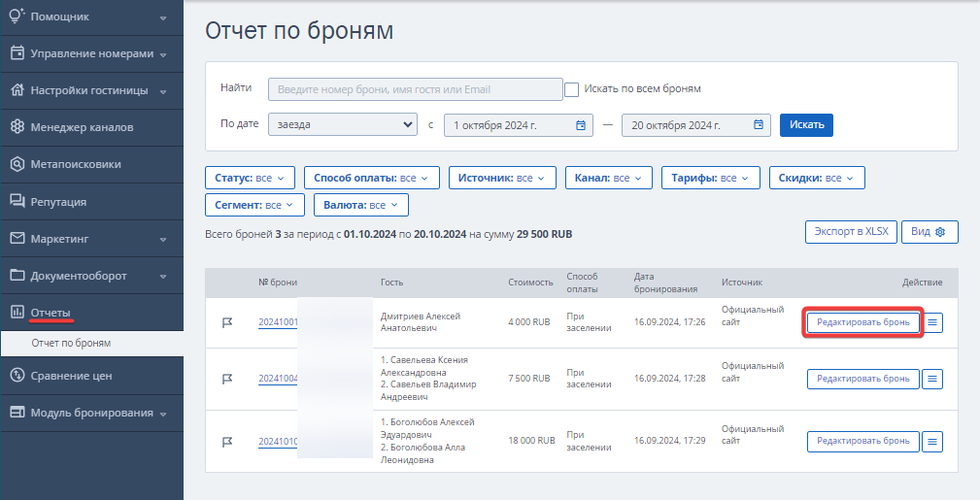
Task: Expand the Тарифы: все filter
Action: [711, 178]
